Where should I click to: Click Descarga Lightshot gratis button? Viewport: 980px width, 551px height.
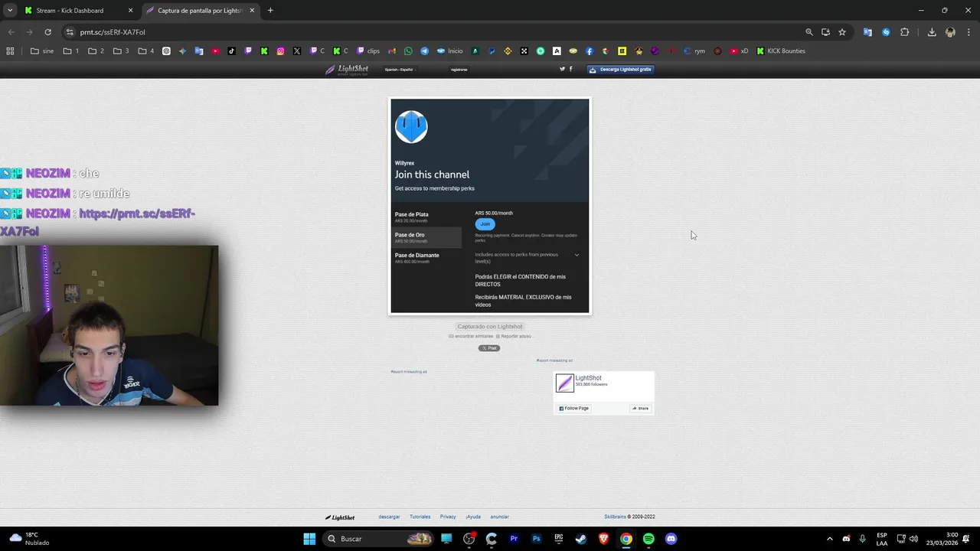[x=620, y=69]
